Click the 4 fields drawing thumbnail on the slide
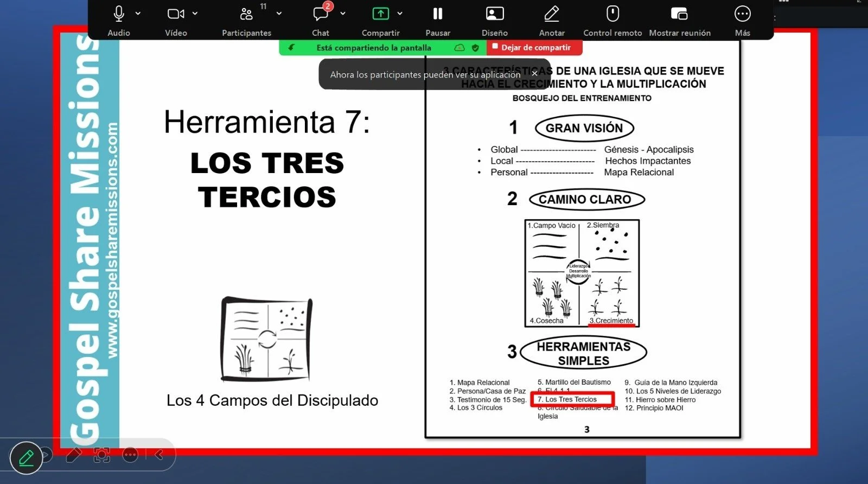Screen dimensions: 868x484 [266, 339]
